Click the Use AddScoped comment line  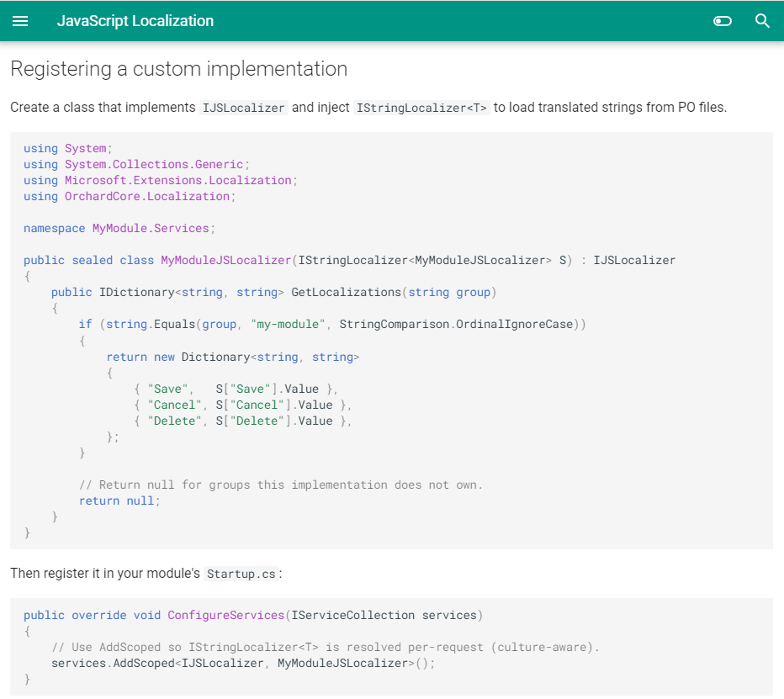pos(326,648)
